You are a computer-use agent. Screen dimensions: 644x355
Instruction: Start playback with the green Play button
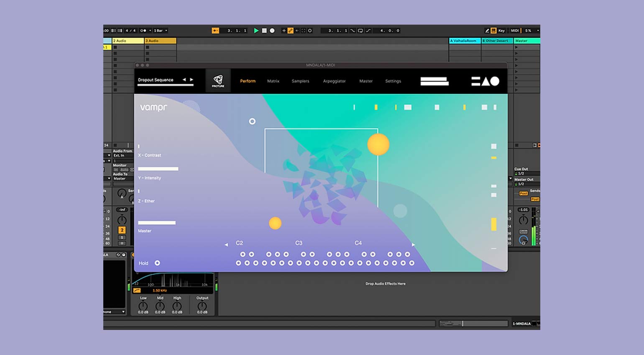coord(256,30)
